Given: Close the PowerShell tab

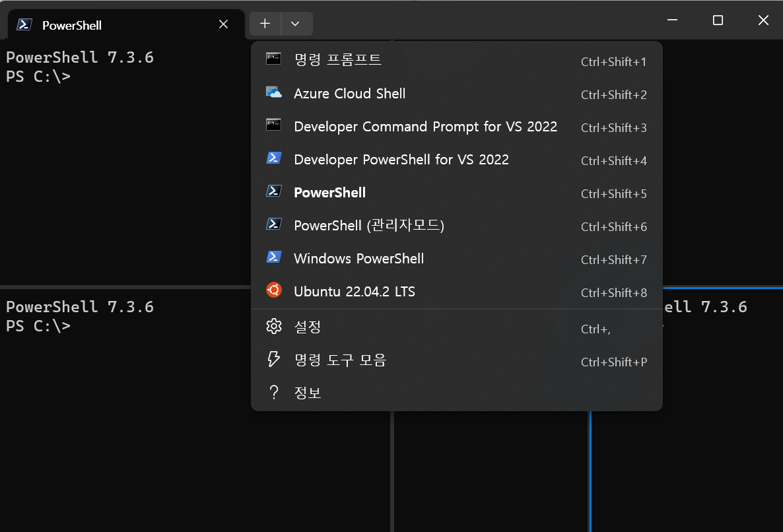Looking at the screenshot, I should coord(223,24).
